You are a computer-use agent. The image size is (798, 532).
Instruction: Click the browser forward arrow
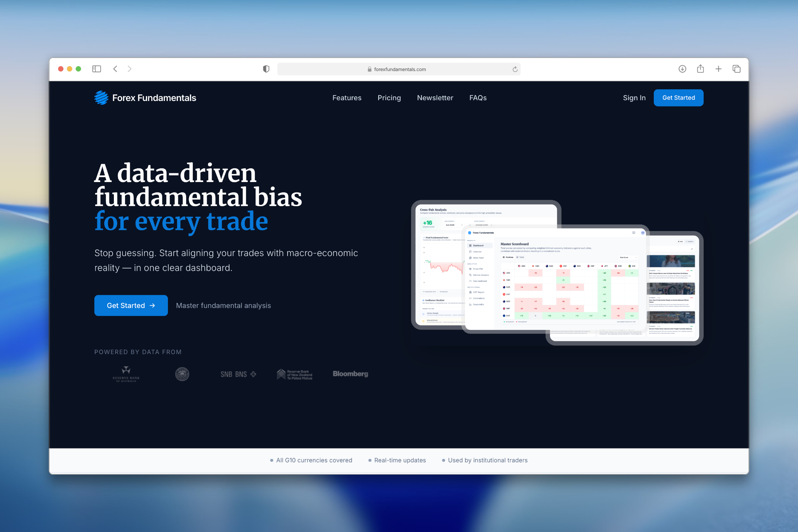pos(130,69)
